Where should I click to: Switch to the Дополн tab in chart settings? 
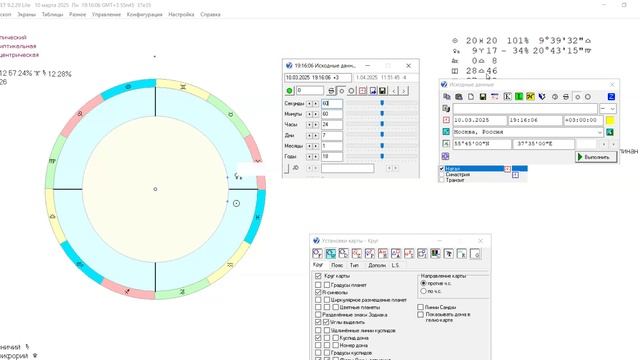377,265
